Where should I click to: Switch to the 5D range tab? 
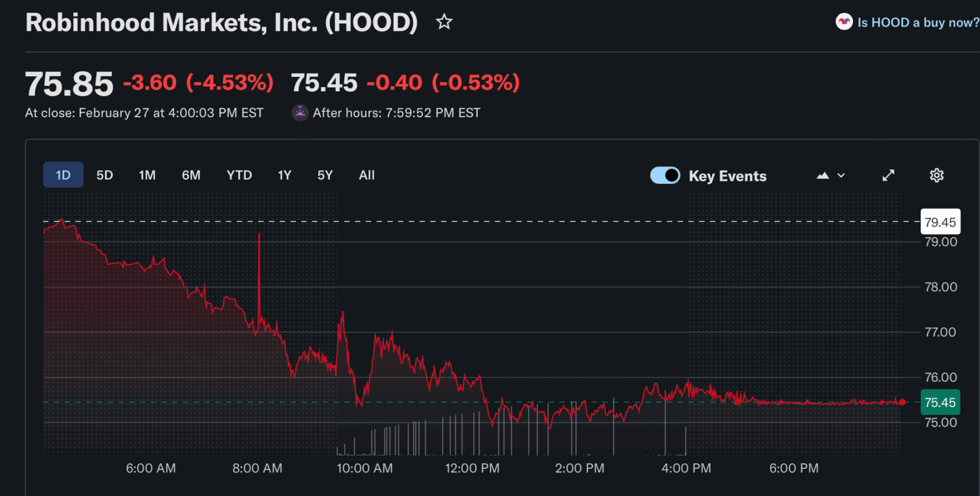pos(105,175)
